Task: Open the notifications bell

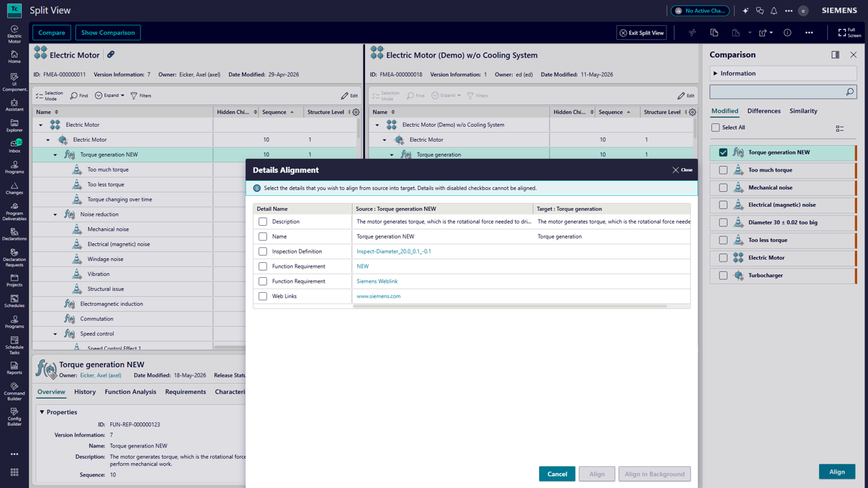Action: (x=774, y=11)
